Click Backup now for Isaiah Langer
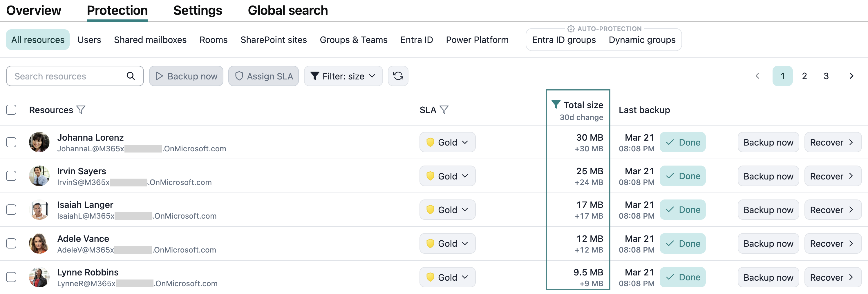 (768, 210)
